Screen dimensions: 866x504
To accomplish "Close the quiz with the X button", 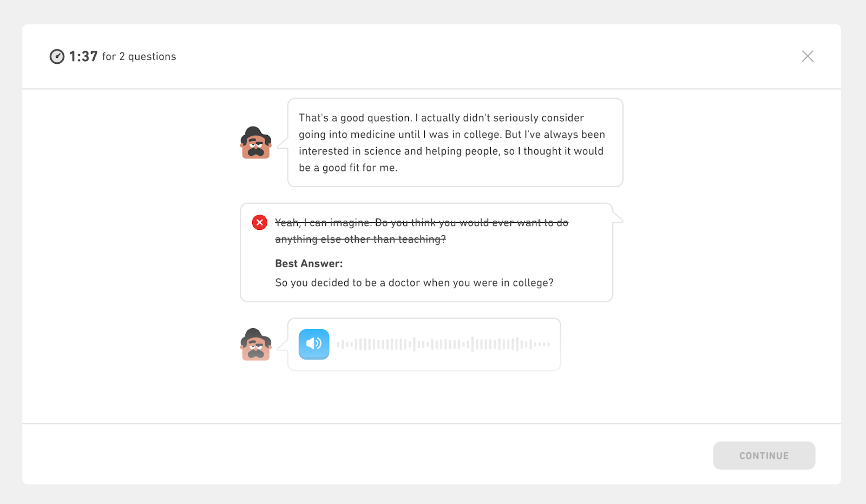I will [808, 56].
